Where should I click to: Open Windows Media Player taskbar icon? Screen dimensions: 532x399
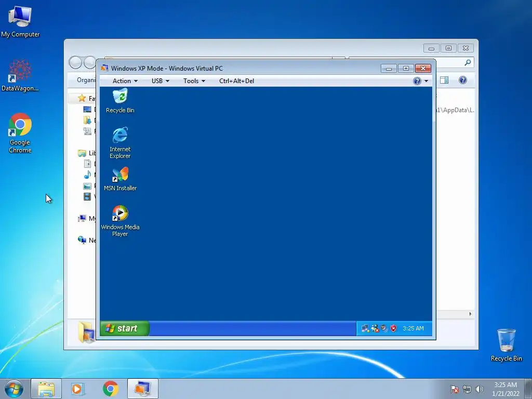coord(78,389)
